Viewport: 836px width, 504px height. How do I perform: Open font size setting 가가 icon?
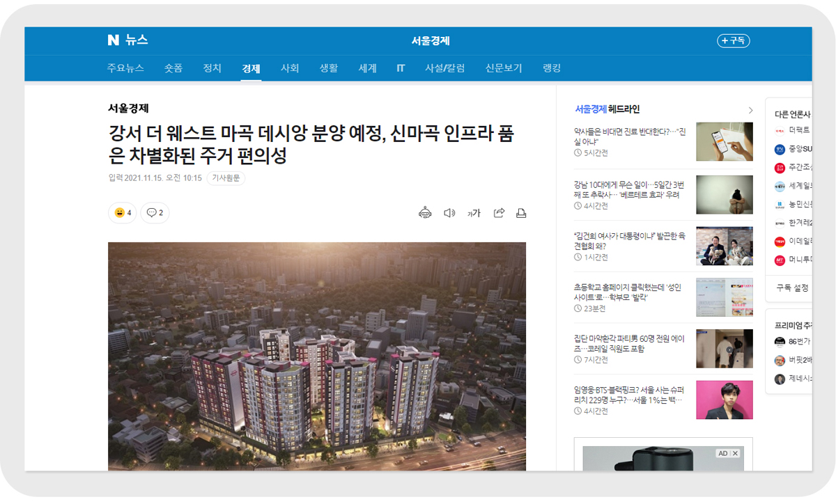click(474, 213)
